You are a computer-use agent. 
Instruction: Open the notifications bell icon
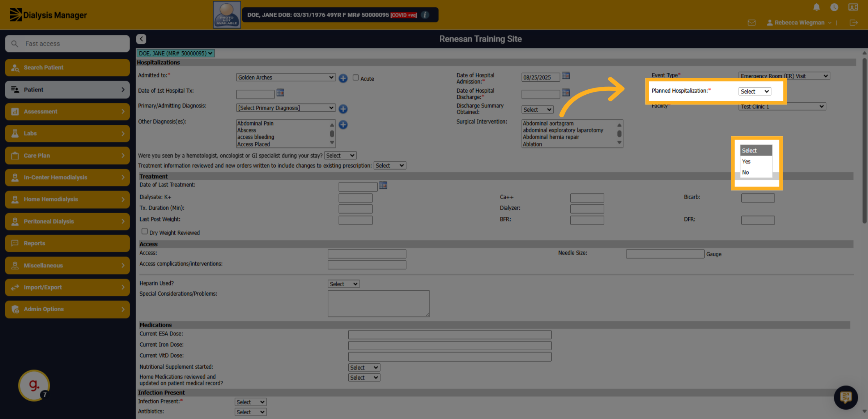coord(816,7)
